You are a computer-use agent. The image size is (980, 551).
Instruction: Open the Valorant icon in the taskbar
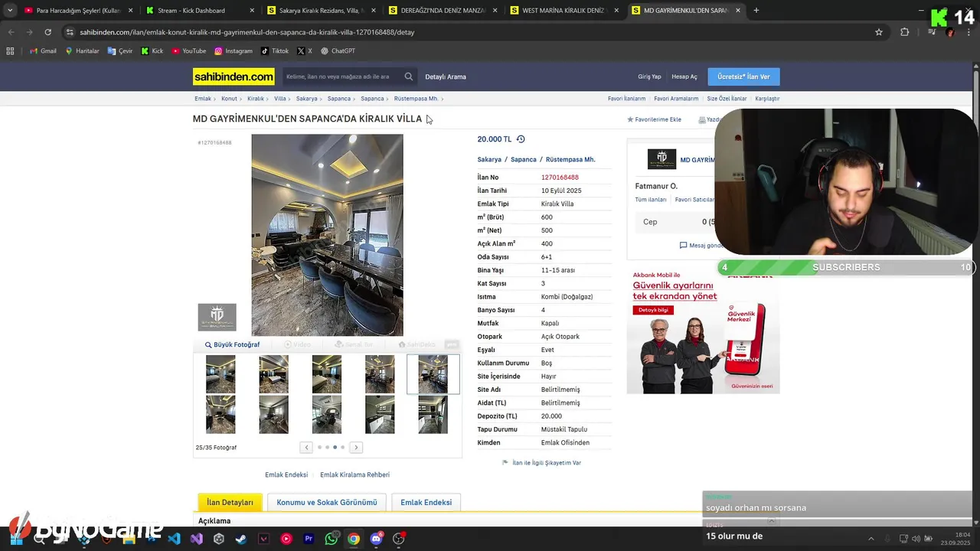[x=263, y=539]
